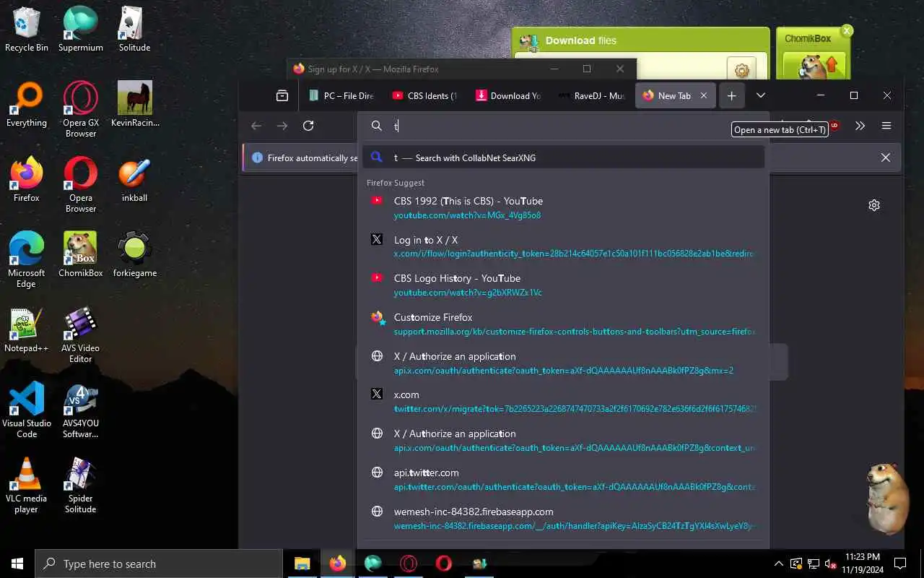Open CBS Logo History YouTube suggestion

[x=564, y=285]
